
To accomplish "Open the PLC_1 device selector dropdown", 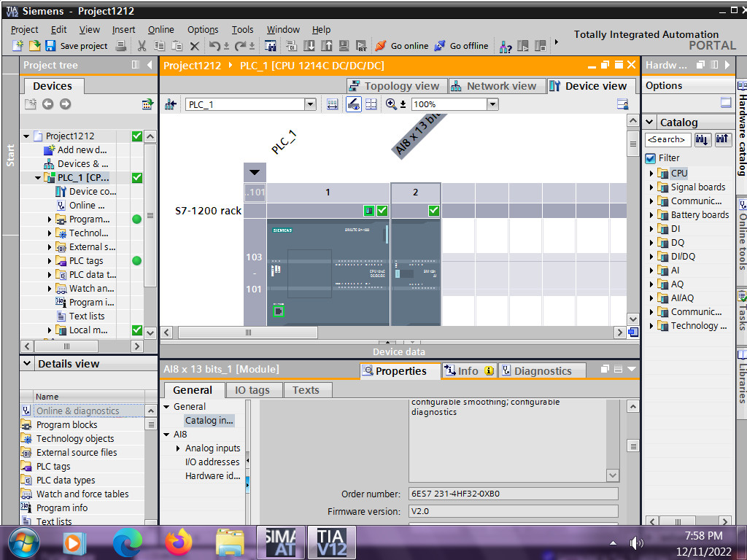I will (310, 104).
